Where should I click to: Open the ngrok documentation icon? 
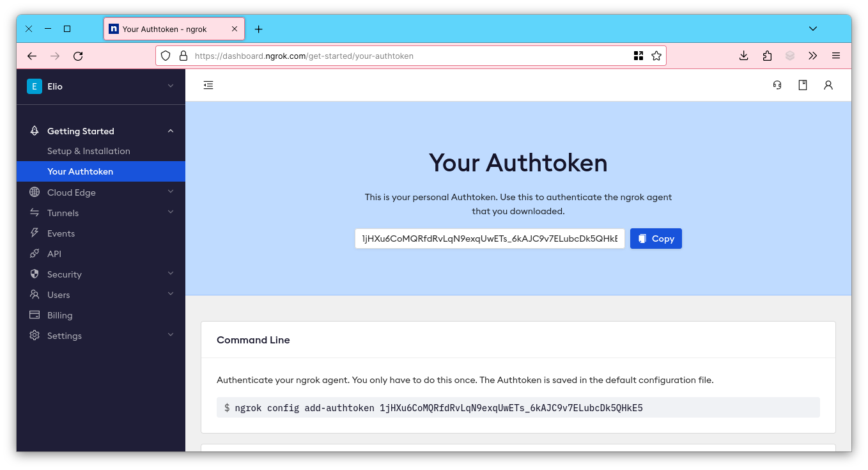[x=803, y=85]
